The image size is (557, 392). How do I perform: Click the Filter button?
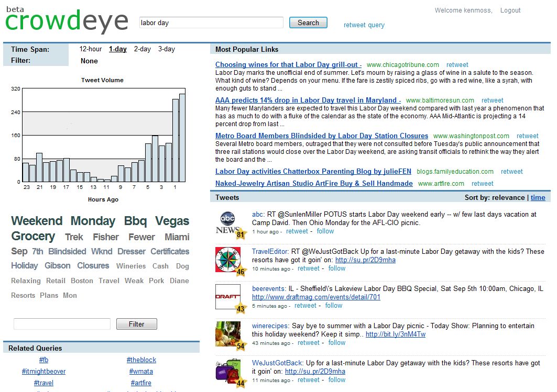pyautogui.click(x=137, y=324)
